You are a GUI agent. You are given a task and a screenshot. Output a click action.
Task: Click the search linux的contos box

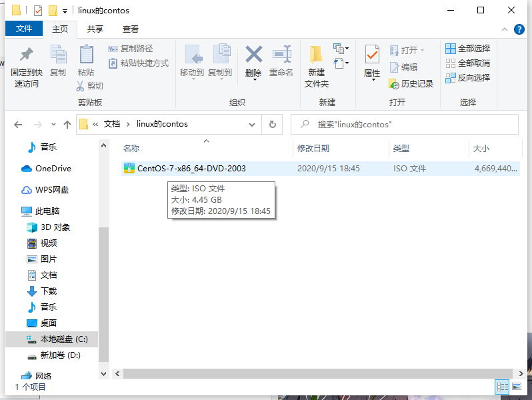click(x=405, y=125)
